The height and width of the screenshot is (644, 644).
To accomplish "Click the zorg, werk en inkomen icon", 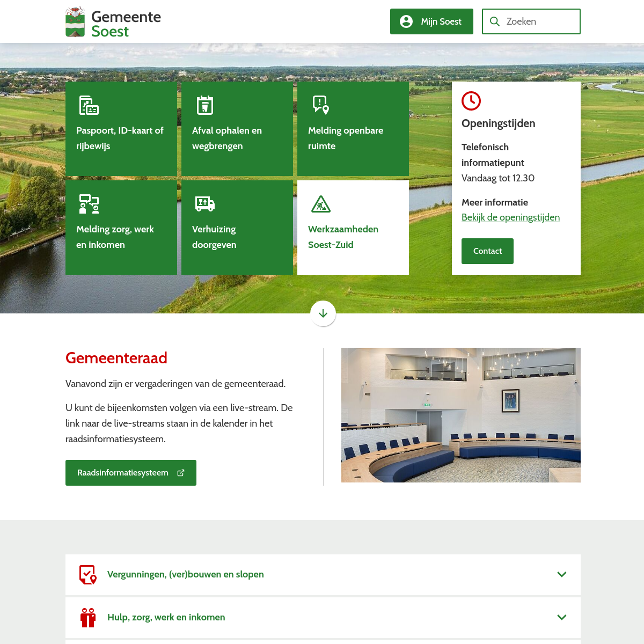I will tap(89, 204).
